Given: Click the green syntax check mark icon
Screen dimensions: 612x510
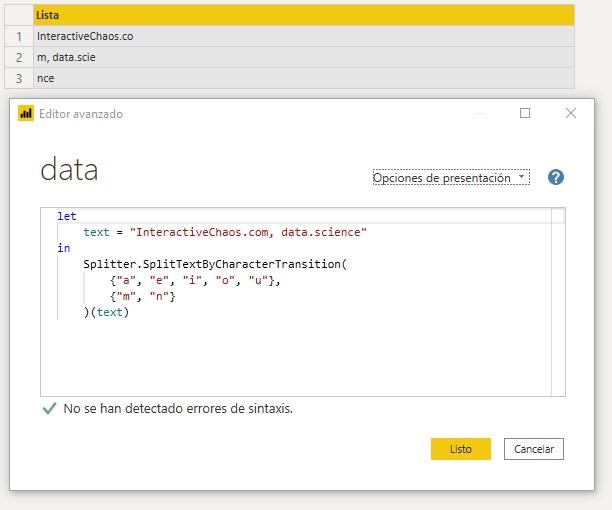Looking at the screenshot, I should point(50,409).
